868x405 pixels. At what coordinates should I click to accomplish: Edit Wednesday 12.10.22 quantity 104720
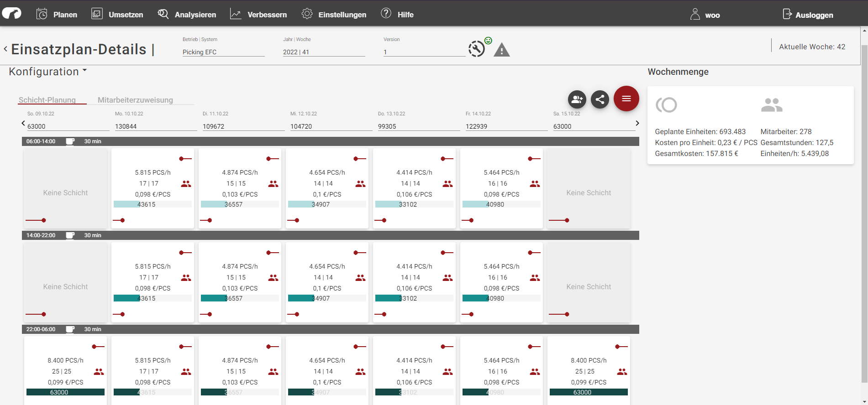point(331,126)
